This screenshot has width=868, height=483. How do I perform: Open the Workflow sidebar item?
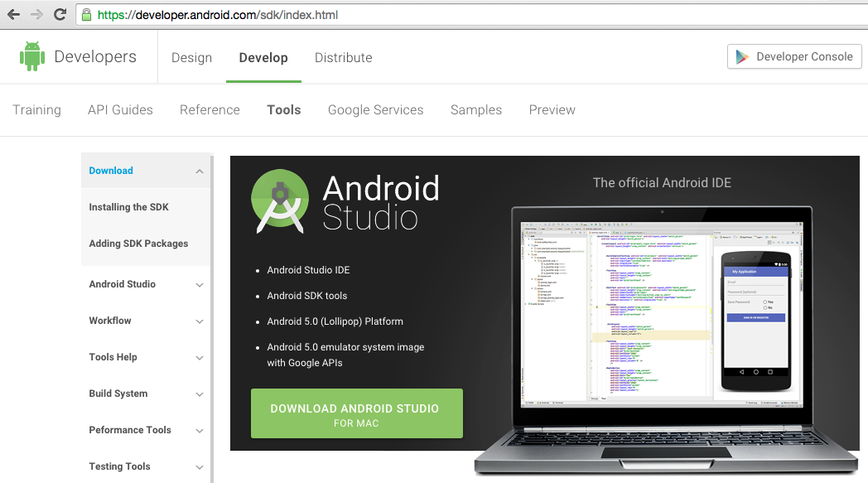(x=110, y=321)
